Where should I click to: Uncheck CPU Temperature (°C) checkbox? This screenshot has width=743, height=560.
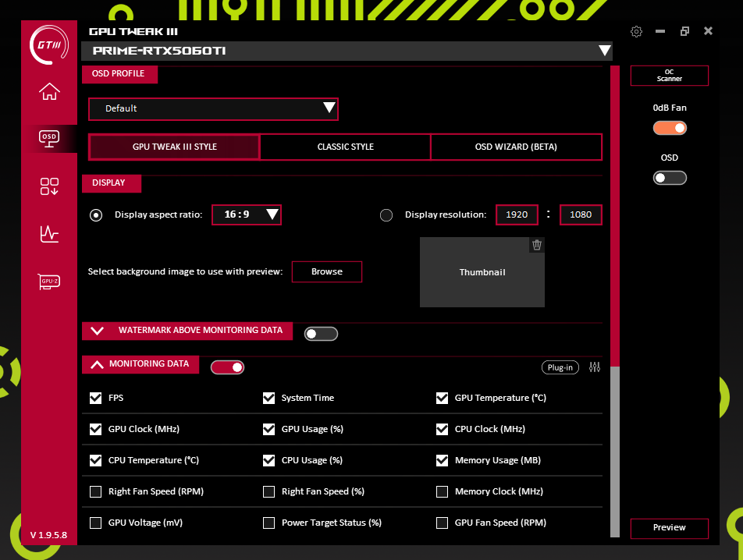coord(96,460)
